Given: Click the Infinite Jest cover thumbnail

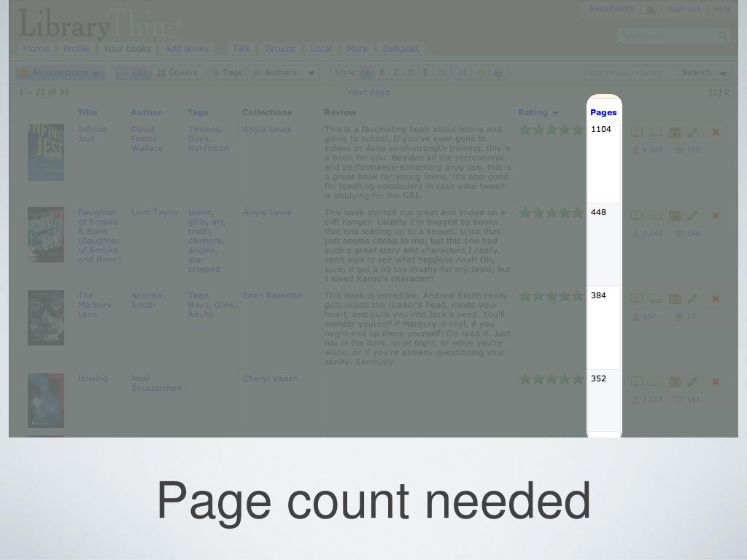Looking at the screenshot, I should [x=46, y=152].
